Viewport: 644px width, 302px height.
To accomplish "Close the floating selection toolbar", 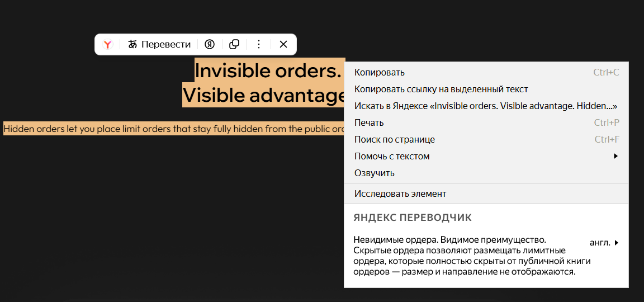I will 283,45.
